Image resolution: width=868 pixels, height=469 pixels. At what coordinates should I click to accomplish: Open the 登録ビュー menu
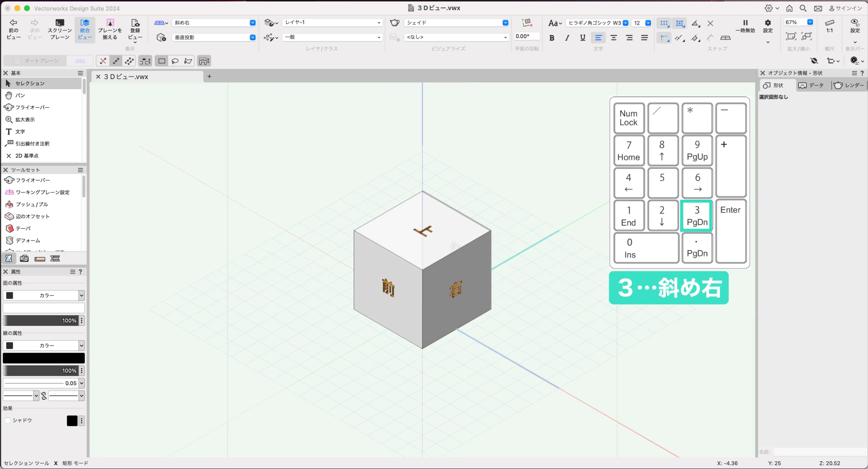point(135,30)
